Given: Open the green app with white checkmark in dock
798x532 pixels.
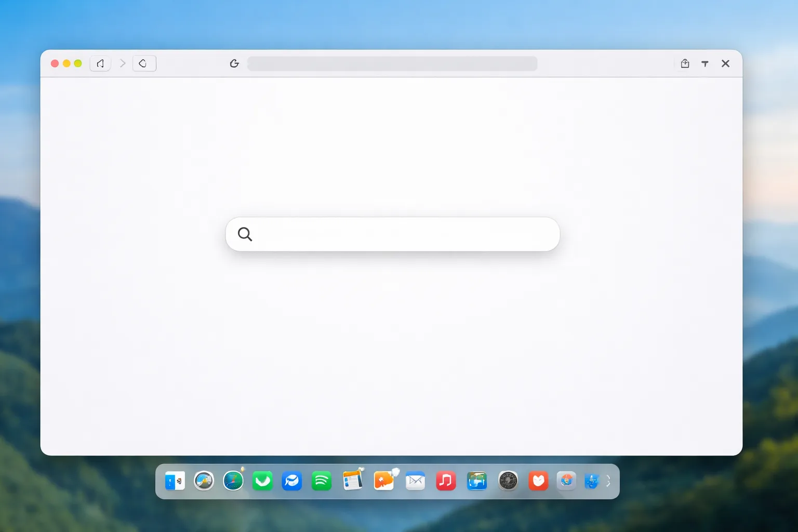Looking at the screenshot, I should (x=262, y=481).
